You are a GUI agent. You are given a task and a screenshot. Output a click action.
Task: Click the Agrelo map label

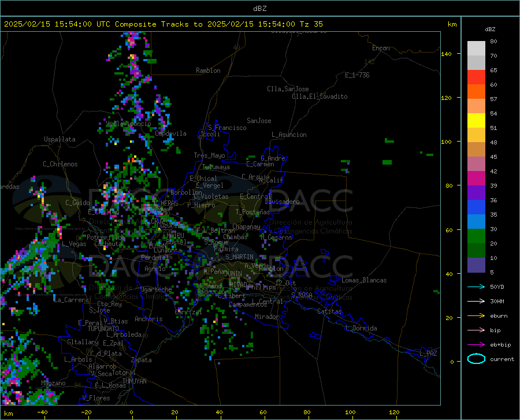155,269
